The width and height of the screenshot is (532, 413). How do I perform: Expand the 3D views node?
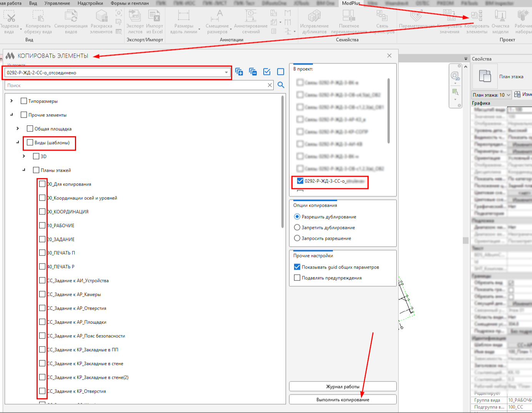pos(24,156)
